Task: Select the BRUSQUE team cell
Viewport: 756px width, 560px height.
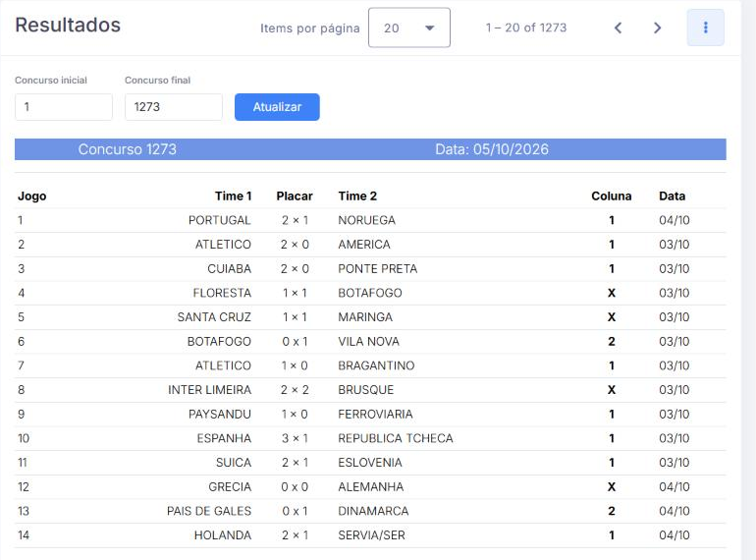Action: [x=366, y=390]
